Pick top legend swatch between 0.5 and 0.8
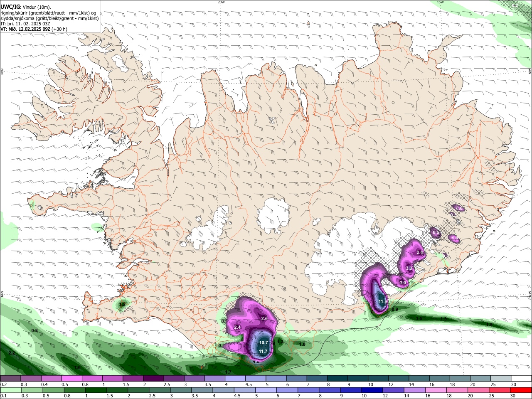Screen dimensions: 532x399 coord(71,378)
